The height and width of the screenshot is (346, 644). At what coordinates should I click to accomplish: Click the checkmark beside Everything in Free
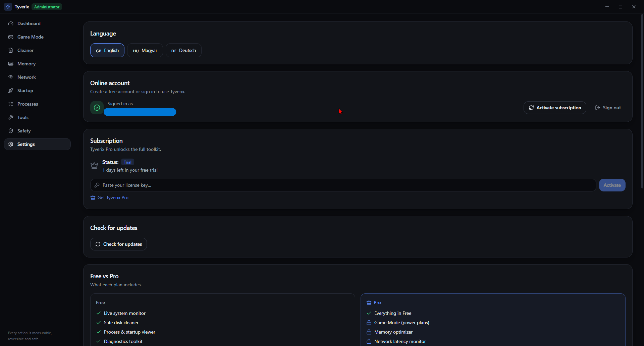coord(369,313)
